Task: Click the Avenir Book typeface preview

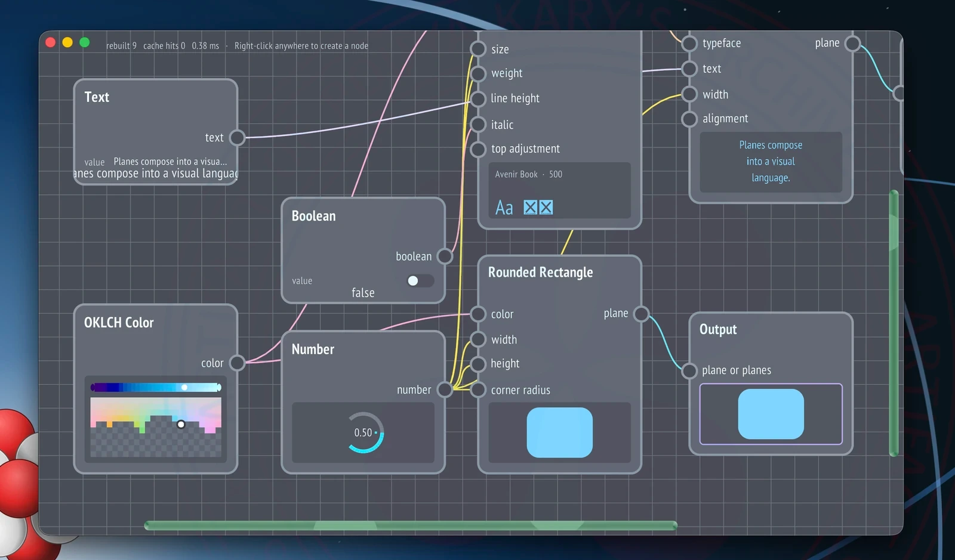Action: 559,190
